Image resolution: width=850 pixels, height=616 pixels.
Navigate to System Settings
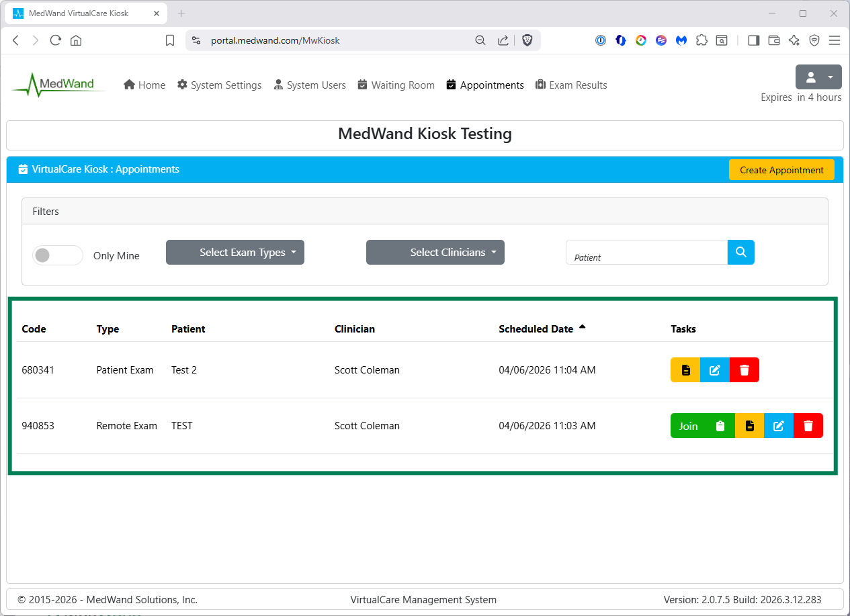219,85
